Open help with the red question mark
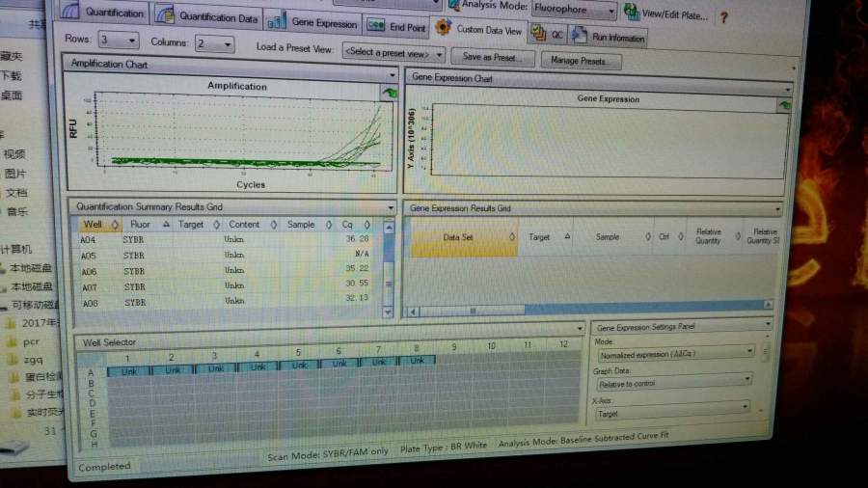 pyautogui.click(x=723, y=17)
